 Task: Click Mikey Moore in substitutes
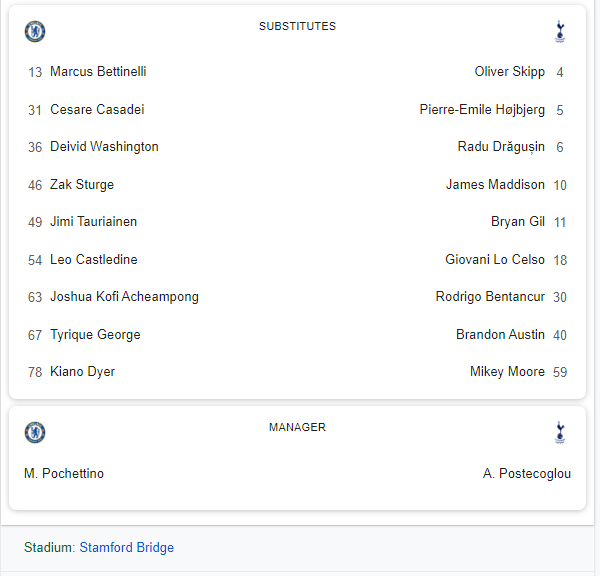tap(507, 372)
